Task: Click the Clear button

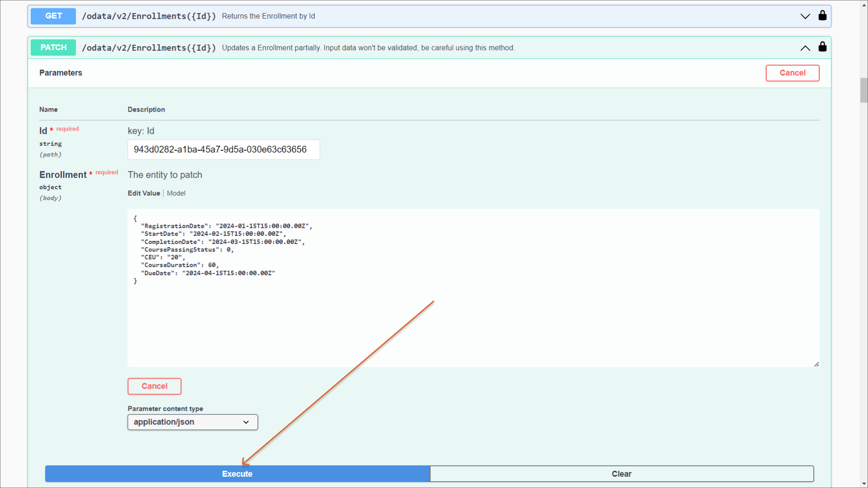Action: click(x=622, y=474)
